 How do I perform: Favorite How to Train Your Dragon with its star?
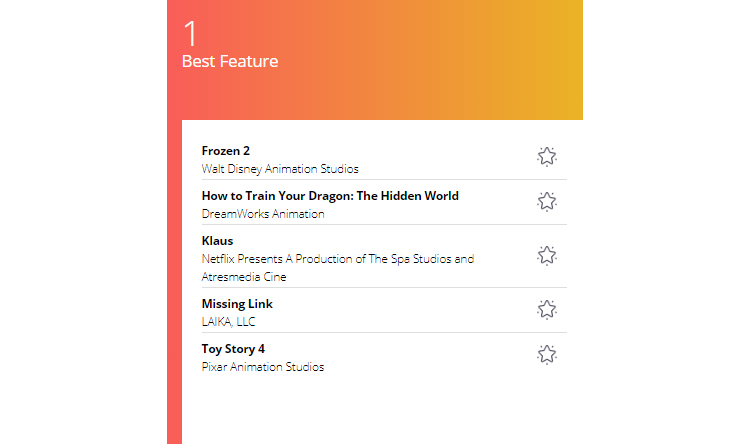click(x=546, y=201)
